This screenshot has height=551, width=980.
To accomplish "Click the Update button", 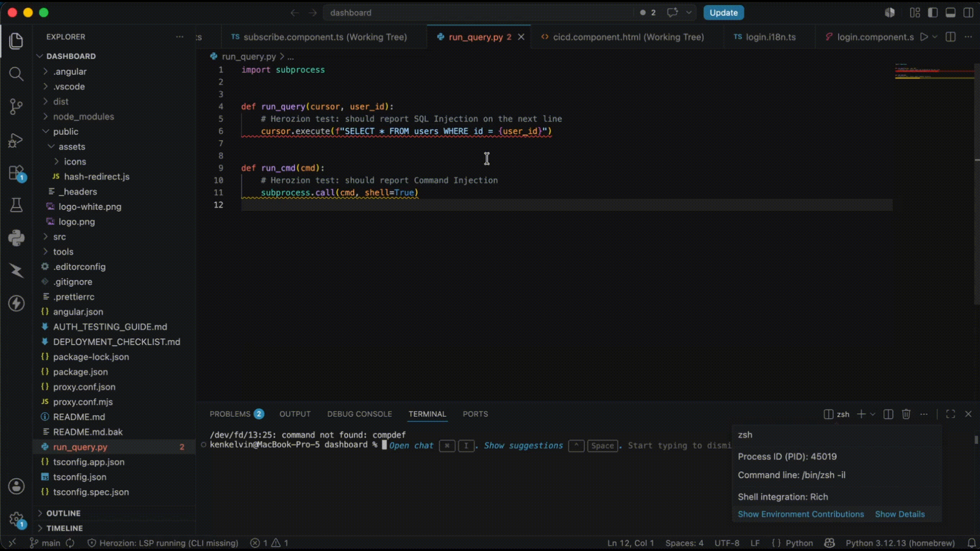I will click(724, 13).
